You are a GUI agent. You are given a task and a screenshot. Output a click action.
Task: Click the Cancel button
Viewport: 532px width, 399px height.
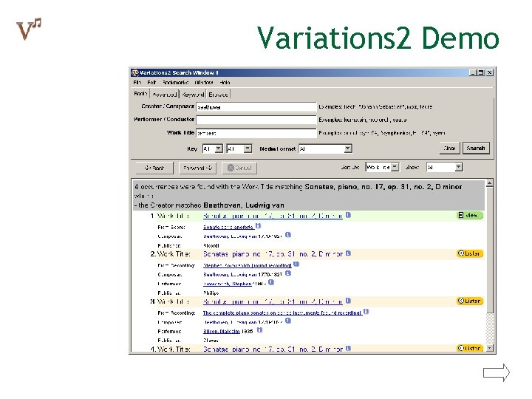coord(239,168)
